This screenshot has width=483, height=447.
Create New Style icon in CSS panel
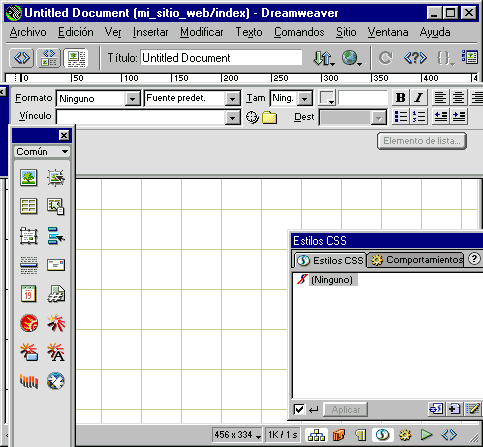point(454,408)
